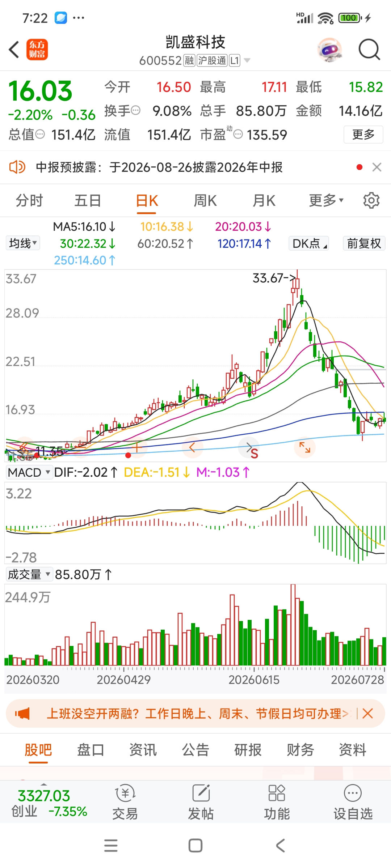Open the 更多 chart period dropdown
This screenshot has height=868, width=391.
326,200
